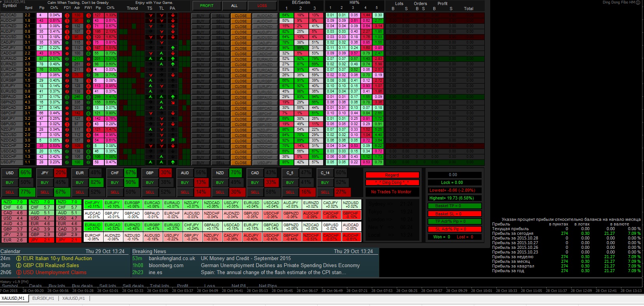This screenshot has width=644, height=306.
Task: Click the green TL arrow in USDCHF row
Action: 162,157
